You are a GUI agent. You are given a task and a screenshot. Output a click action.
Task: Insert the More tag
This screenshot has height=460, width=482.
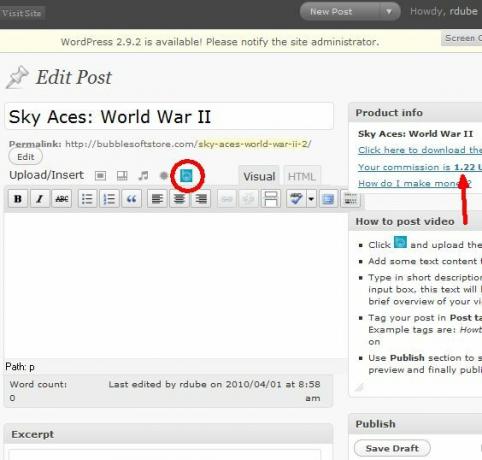[x=271, y=199]
